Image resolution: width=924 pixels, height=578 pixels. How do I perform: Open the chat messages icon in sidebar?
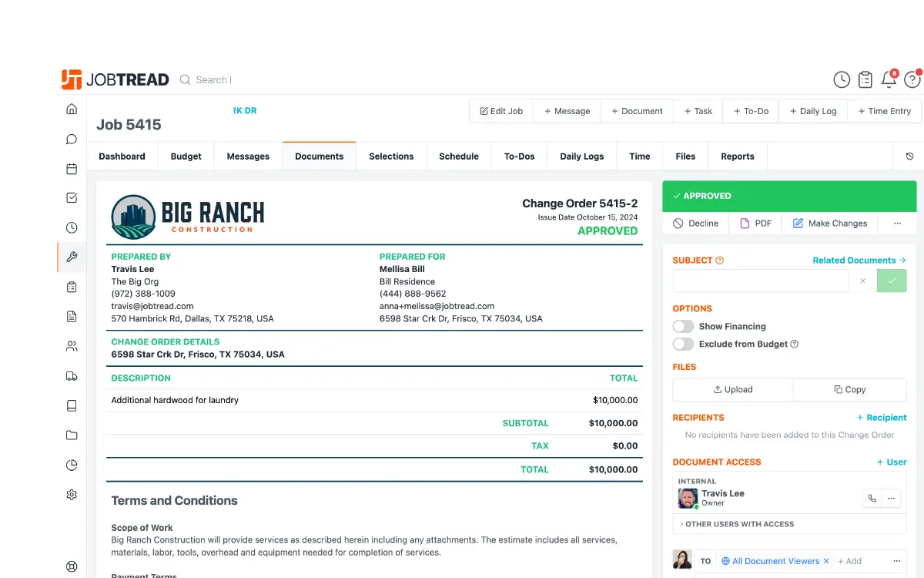click(72, 139)
